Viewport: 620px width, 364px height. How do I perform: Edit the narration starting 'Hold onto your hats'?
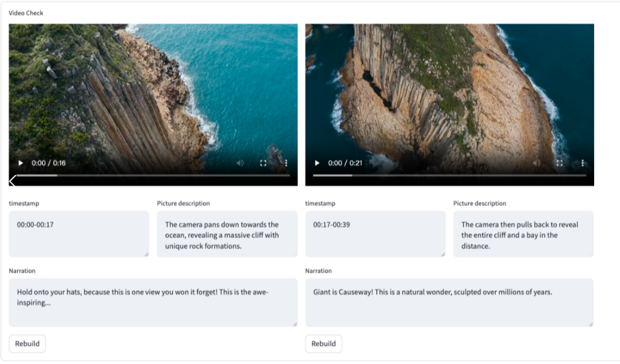click(153, 302)
